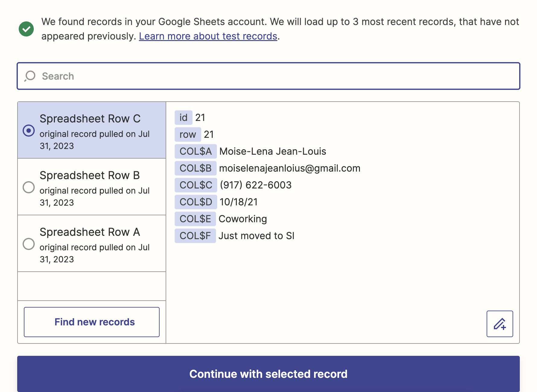Click Continue with selected record

(x=268, y=374)
